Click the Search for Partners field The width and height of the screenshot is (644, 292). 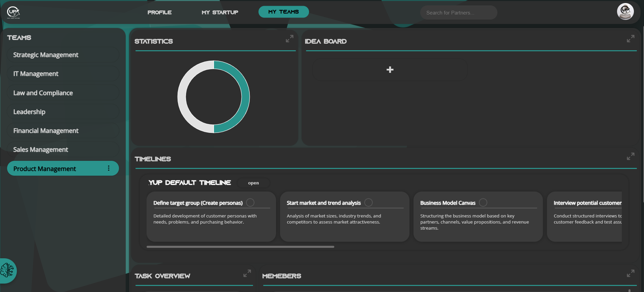click(458, 12)
